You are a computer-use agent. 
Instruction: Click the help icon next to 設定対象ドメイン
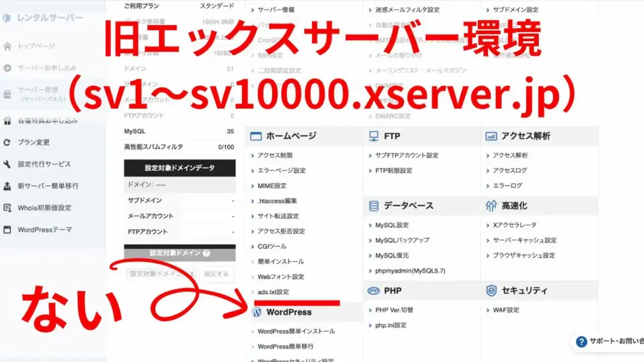click(x=206, y=253)
